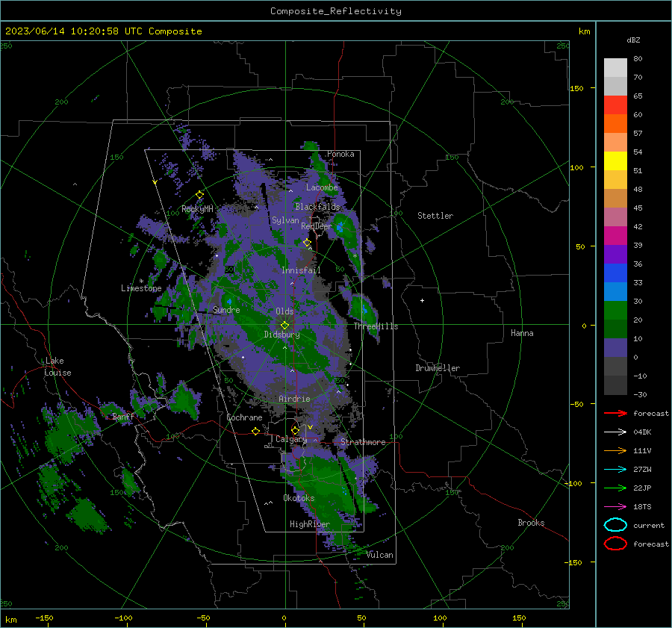Select the purple 39-36 dBZ swatch

coord(615,255)
